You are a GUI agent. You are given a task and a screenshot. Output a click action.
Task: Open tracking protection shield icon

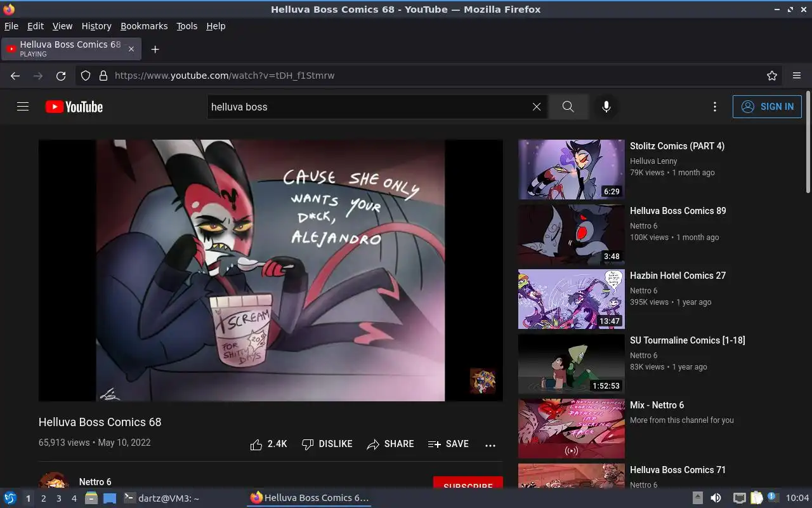pos(86,76)
